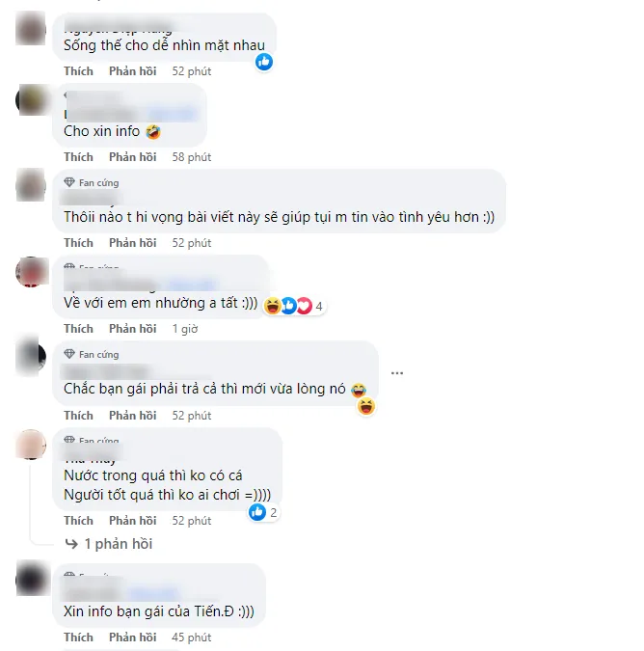Image resolution: width=644 pixels, height=651 pixels.
Task: Open three-dot options beside 'Chắc bạn gái' comment
Action: (397, 373)
